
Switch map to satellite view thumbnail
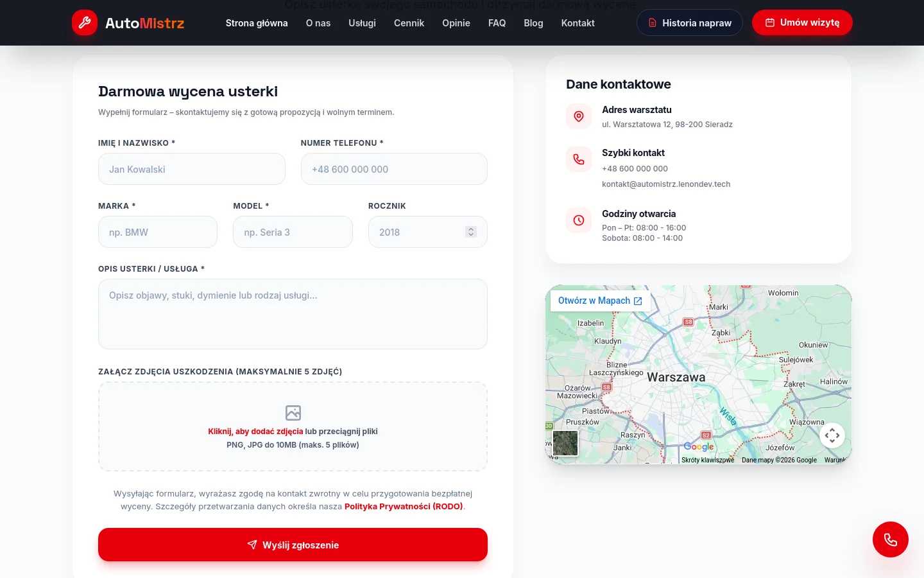coord(565,443)
